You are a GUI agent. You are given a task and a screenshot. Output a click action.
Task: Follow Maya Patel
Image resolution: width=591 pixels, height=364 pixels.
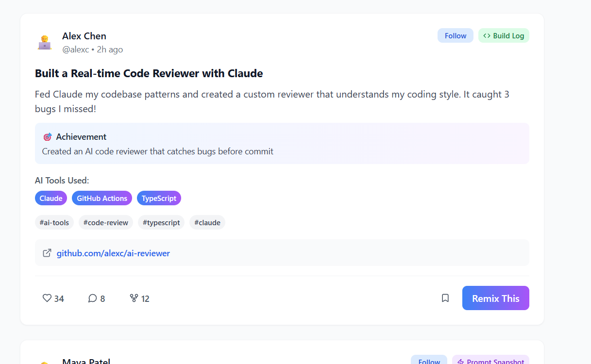[429, 361]
